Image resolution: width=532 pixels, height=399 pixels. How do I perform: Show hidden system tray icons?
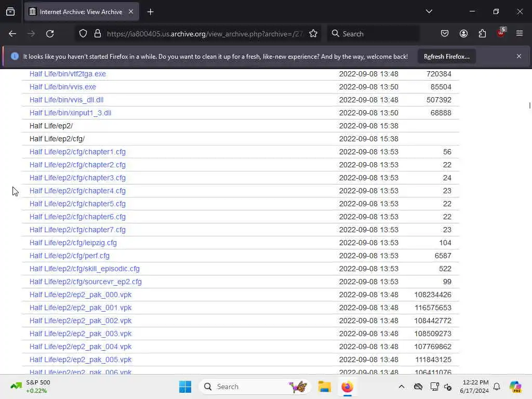(402, 387)
